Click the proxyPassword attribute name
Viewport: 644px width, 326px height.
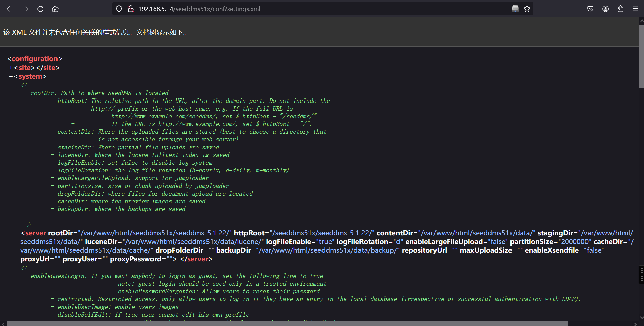(136, 259)
